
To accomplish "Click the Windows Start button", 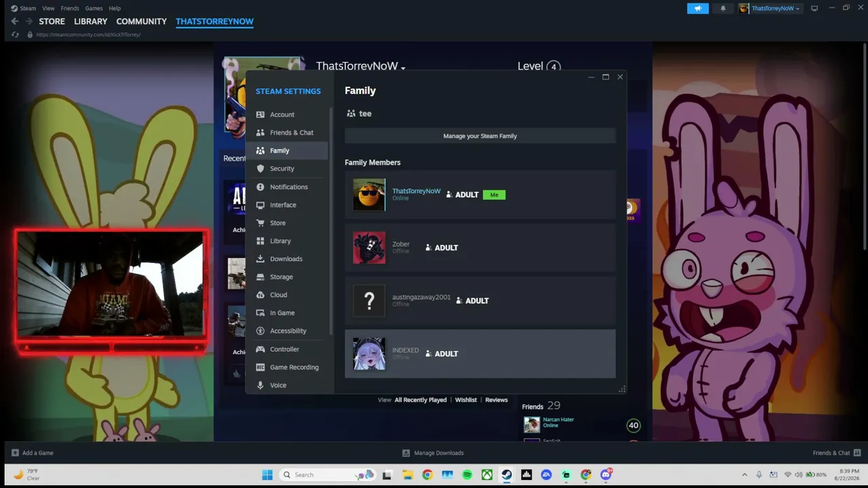I will pyautogui.click(x=267, y=474).
